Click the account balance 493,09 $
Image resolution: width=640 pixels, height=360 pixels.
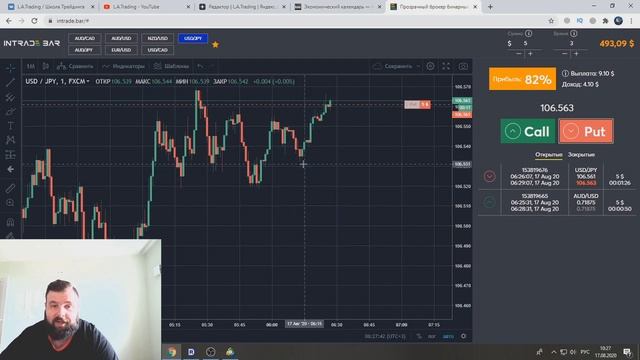(x=617, y=43)
